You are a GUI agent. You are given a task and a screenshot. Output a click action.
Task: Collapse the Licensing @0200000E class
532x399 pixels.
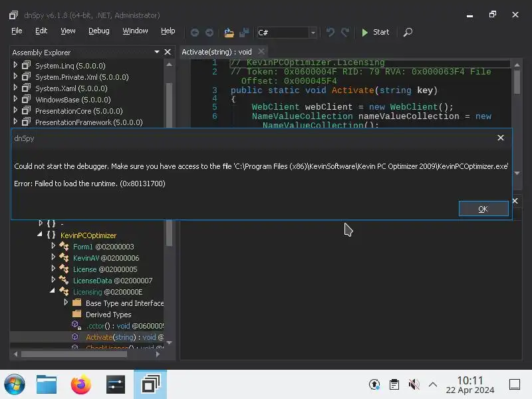(53, 291)
